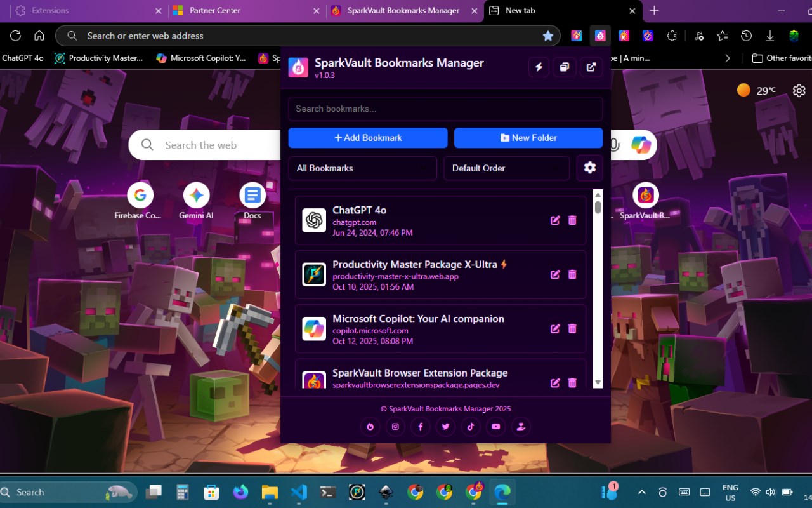Click the New Folder button
812x508 pixels.
point(528,138)
